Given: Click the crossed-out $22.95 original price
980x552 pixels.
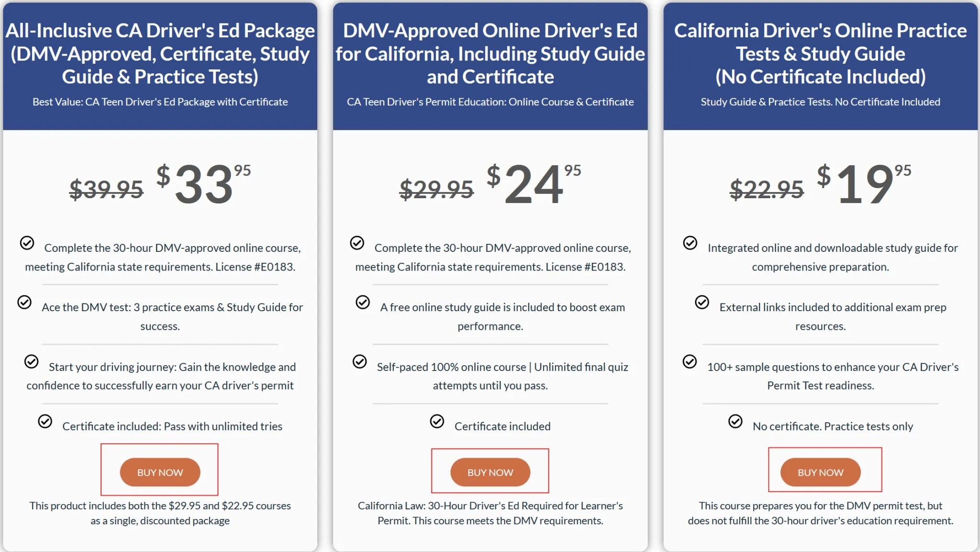Looking at the screenshot, I should (x=767, y=189).
